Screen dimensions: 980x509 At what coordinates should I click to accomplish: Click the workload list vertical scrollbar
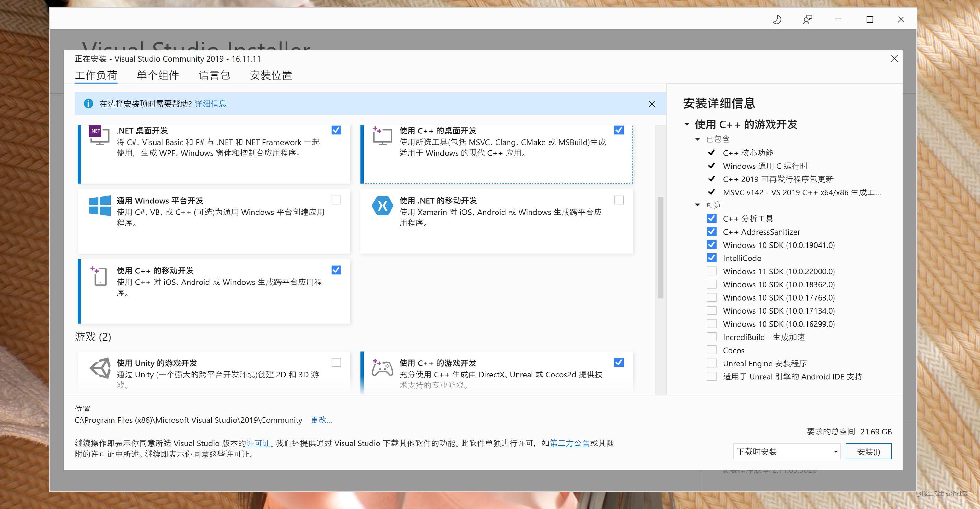point(660,248)
